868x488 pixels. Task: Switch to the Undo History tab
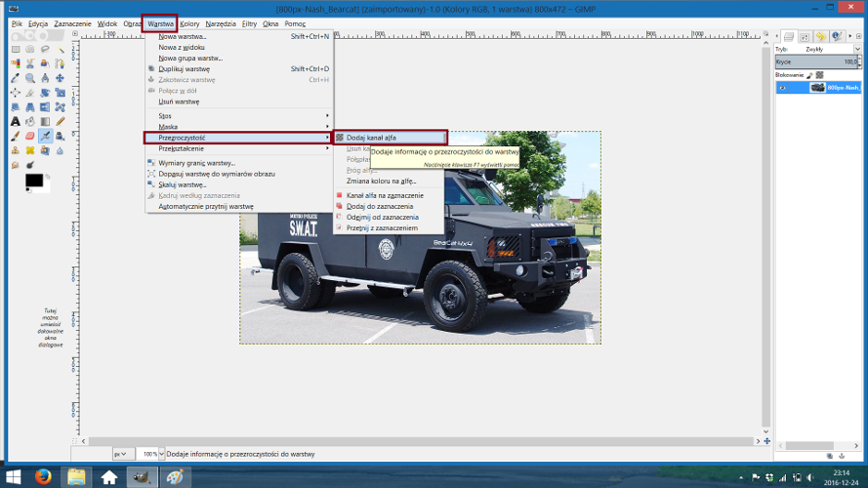[820, 36]
